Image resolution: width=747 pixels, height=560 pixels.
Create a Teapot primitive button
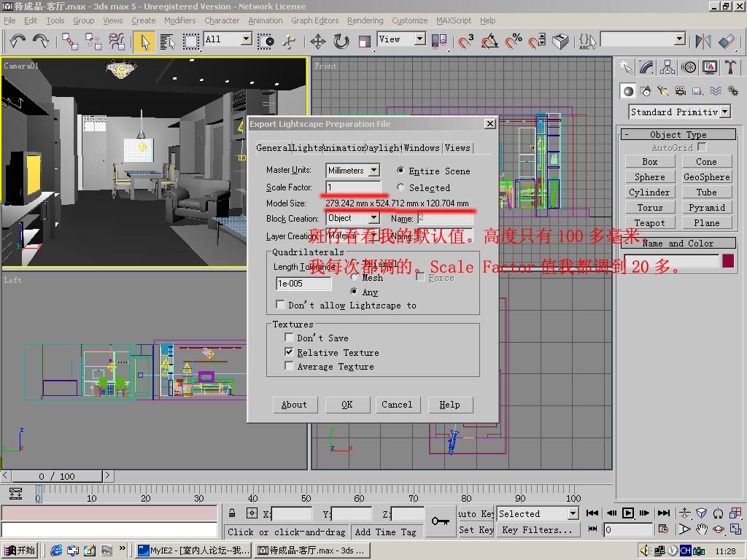click(x=649, y=223)
